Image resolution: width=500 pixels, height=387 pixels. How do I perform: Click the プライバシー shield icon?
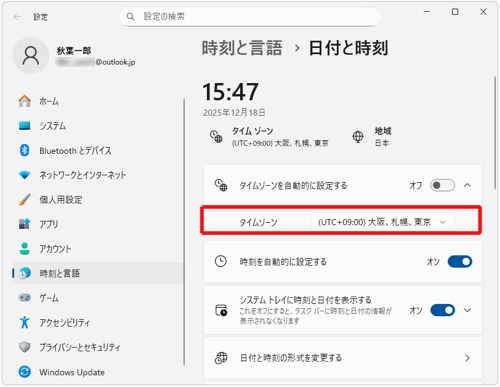tap(25, 347)
